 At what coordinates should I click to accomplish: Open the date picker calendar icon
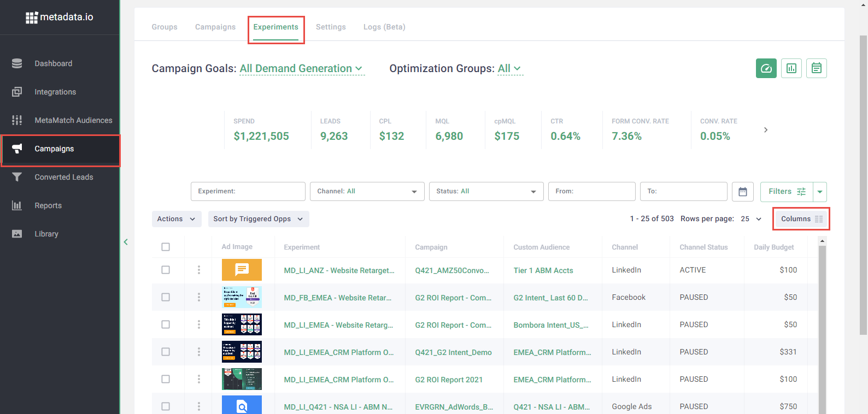pyautogui.click(x=742, y=192)
